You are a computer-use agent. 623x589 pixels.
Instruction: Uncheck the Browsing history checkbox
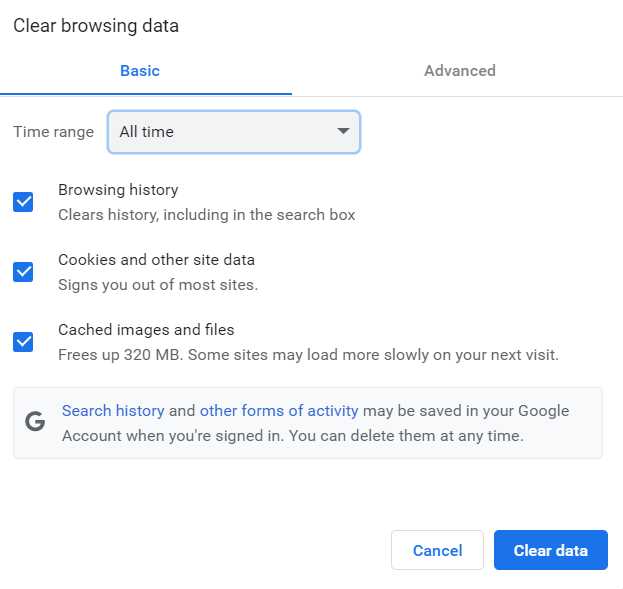point(23,202)
